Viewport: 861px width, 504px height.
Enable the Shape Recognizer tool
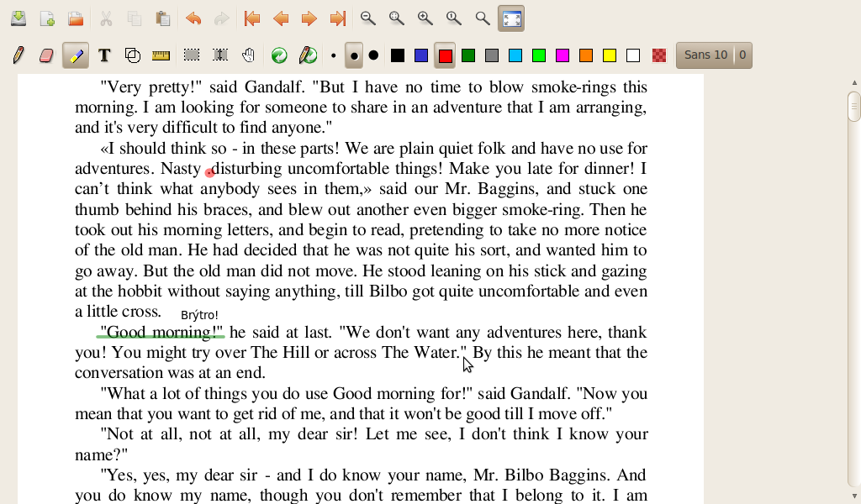[x=133, y=55]
